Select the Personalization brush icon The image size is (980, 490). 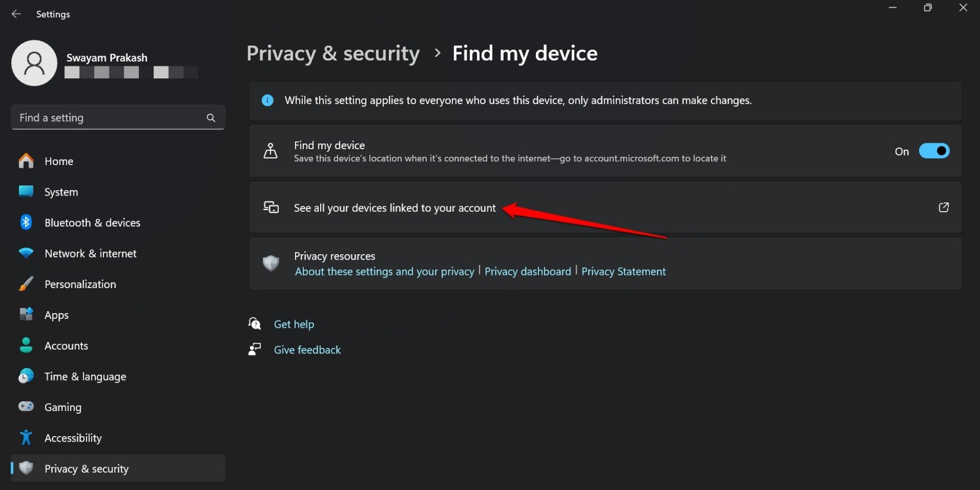[26, 284]
